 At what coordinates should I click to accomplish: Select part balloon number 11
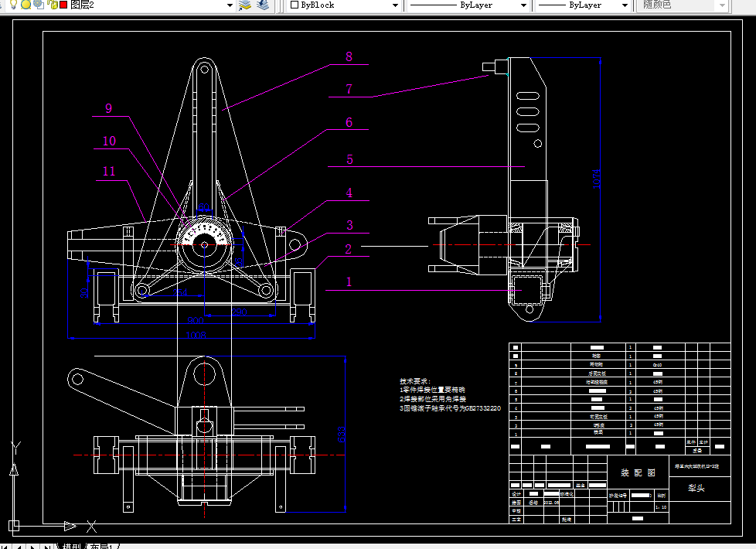click(109, 171)
